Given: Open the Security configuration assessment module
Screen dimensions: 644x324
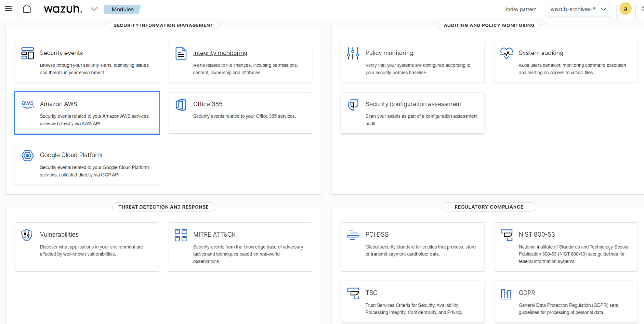Looking at the screenshot, I should [413, 104].
